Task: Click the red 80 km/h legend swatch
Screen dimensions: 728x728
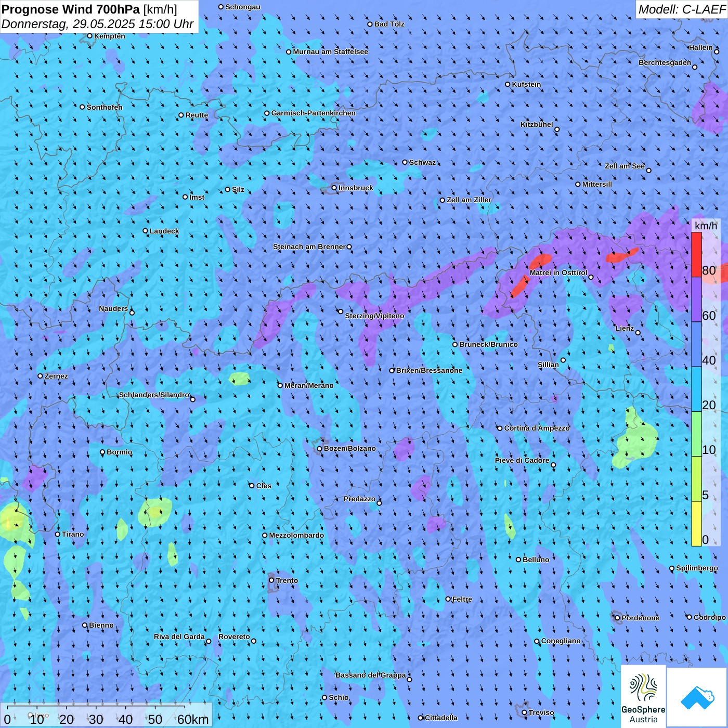Action: 696,255
